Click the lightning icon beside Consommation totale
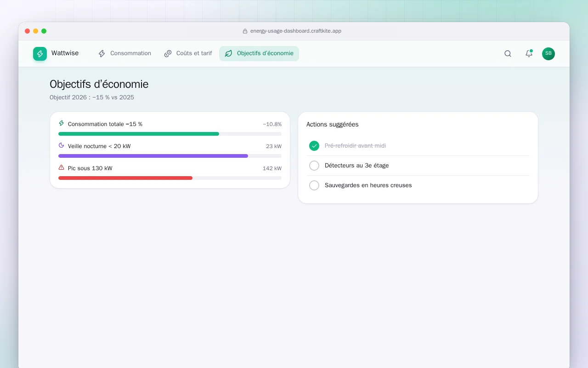 point(62,123)
